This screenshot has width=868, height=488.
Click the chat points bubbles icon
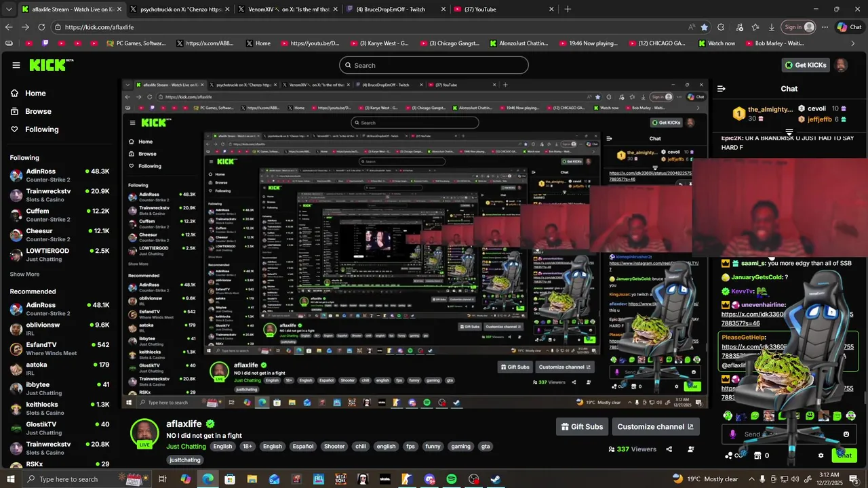(x=730, y=455)
